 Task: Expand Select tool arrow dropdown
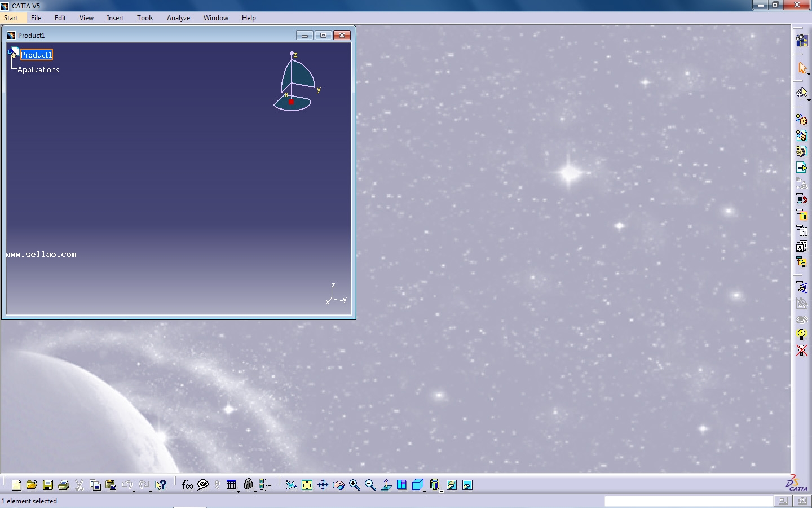[809, 75]
